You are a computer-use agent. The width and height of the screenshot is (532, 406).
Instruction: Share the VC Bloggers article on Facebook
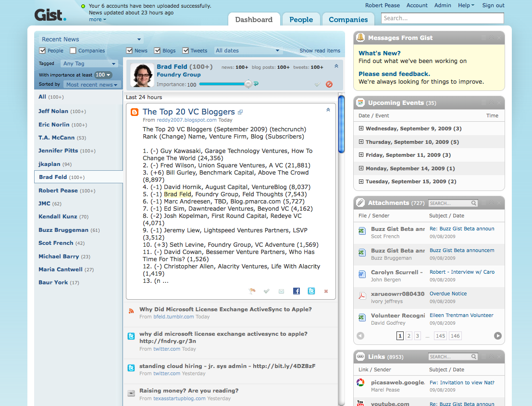pos(296,291)
